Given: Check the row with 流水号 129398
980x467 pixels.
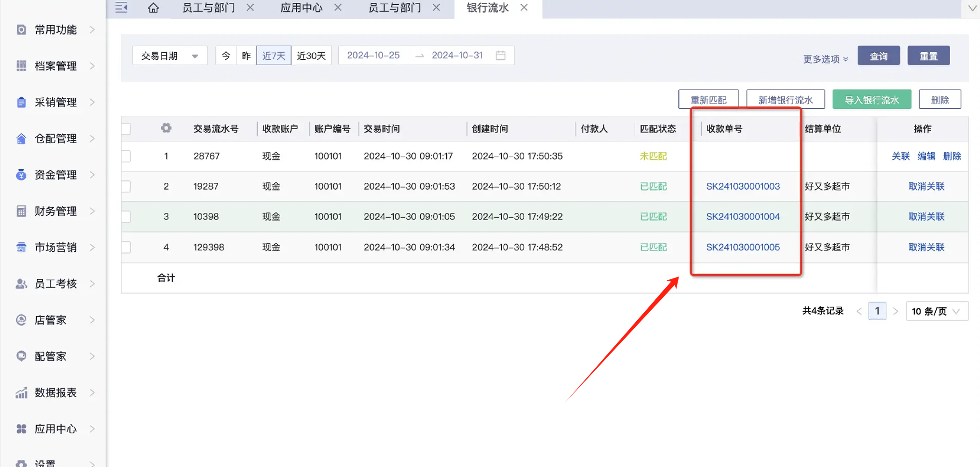Looking at the screenshot, I should [126, 247].
